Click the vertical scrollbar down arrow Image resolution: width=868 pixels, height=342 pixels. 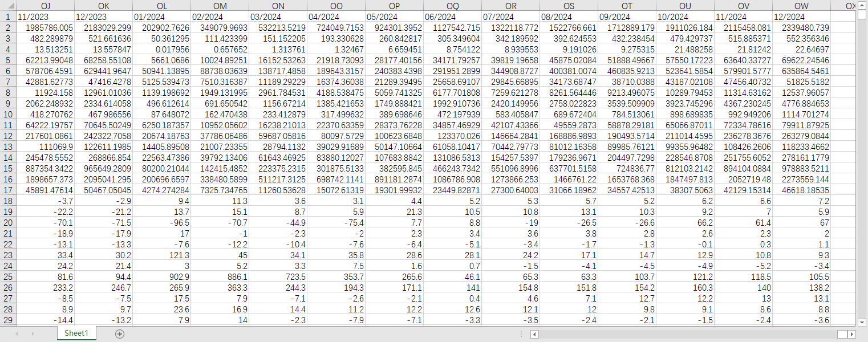tap(862, 321)
